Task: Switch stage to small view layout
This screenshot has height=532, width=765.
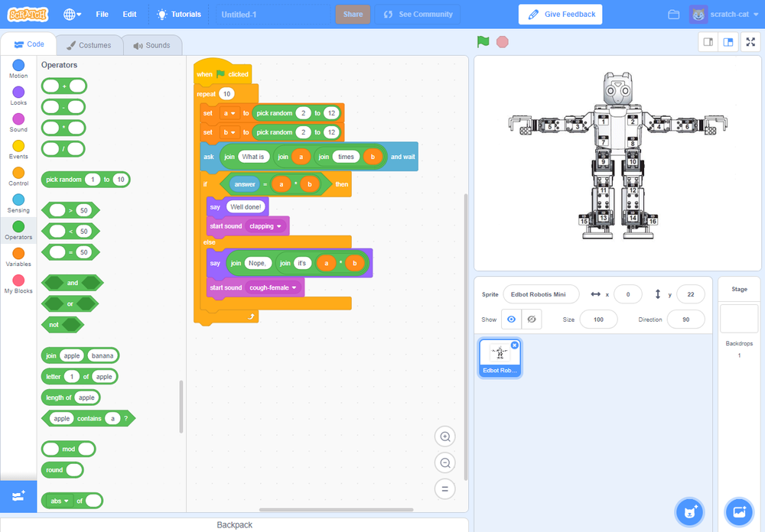Action: point(708,42)
